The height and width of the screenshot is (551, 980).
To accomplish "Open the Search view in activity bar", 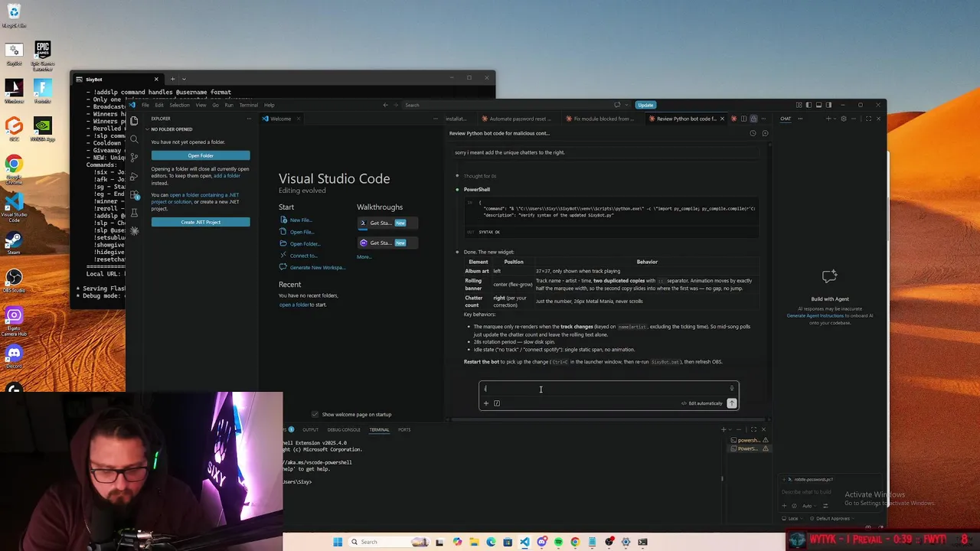I will (134, 139).
